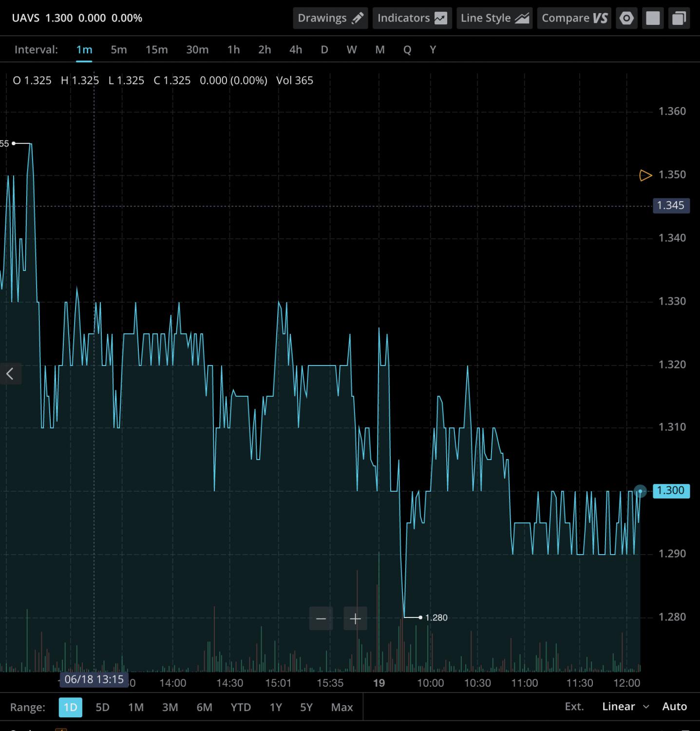The width and height of the screenshot is (700, 731).
Task: Select the 1M range
Action: [x=136, y=707]
